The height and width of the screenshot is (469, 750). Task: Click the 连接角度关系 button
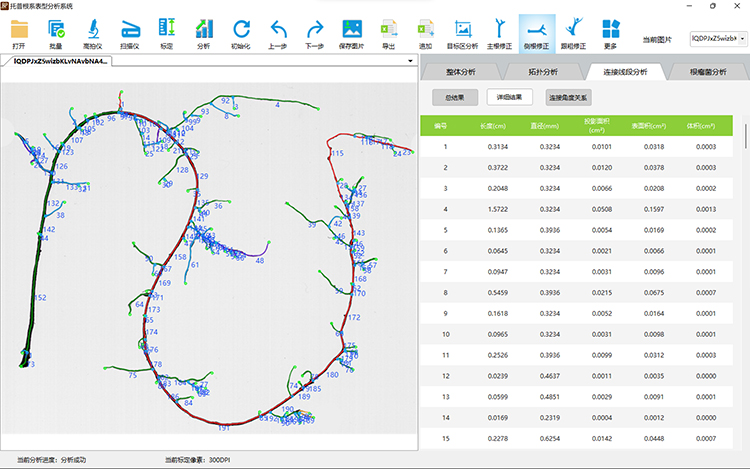[567, 97]
